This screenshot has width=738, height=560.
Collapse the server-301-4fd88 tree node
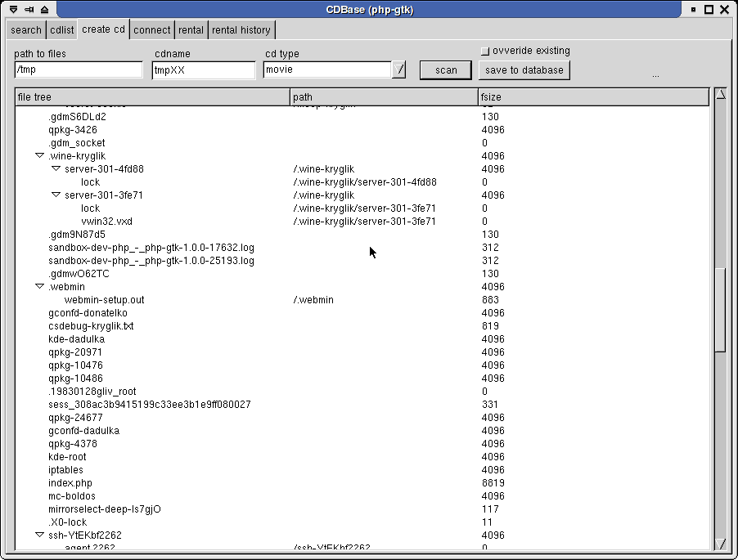click(x=56, y=168)
